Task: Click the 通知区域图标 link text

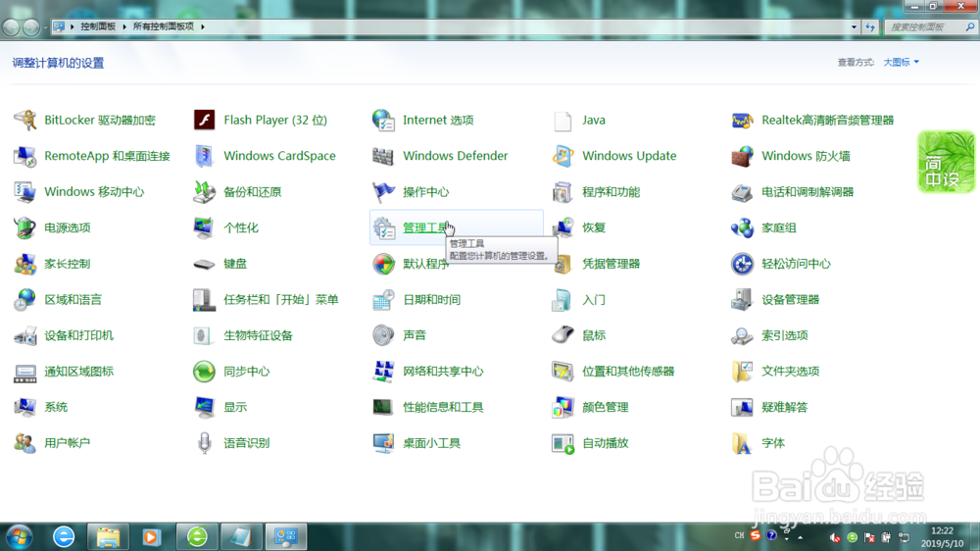Action: click(78, 372)
